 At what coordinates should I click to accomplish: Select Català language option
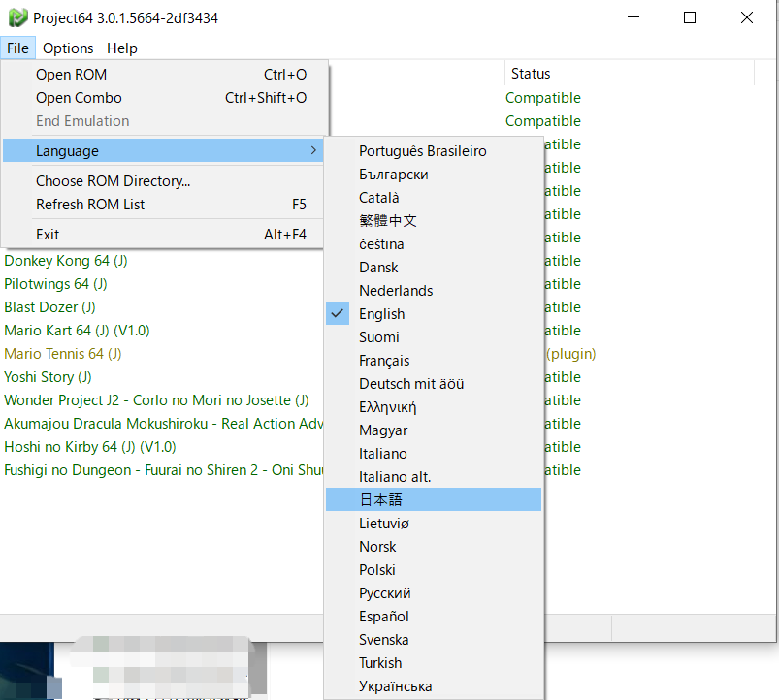434,198
